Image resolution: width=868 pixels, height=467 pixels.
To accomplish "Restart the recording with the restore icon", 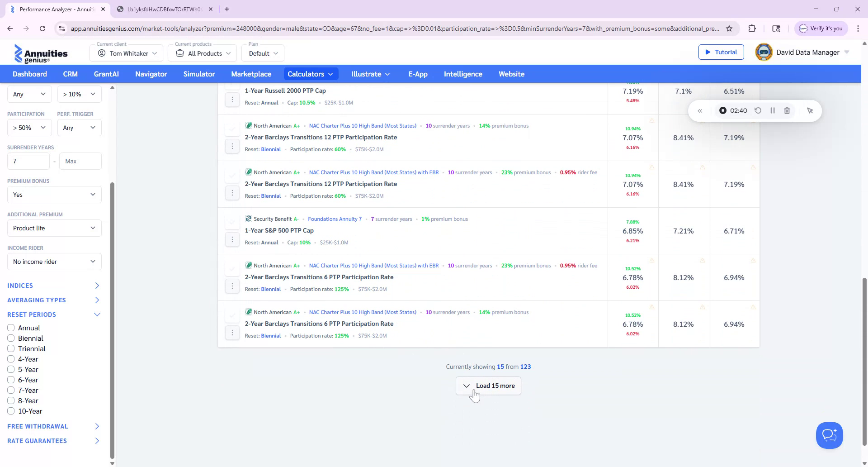I will click(x=758, y=110).
